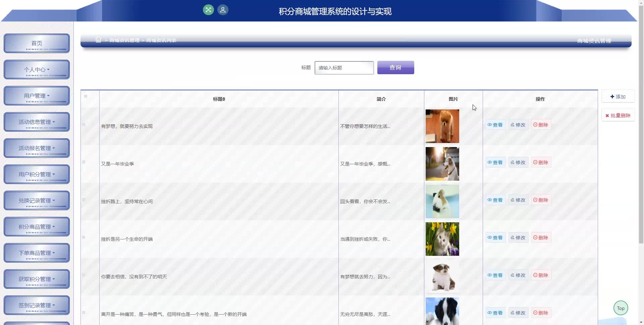Image resolution: width=644 pixels, height=325 pixels.
Task: Focus the 请输入标题 title input field
Action: pos(344,68)
